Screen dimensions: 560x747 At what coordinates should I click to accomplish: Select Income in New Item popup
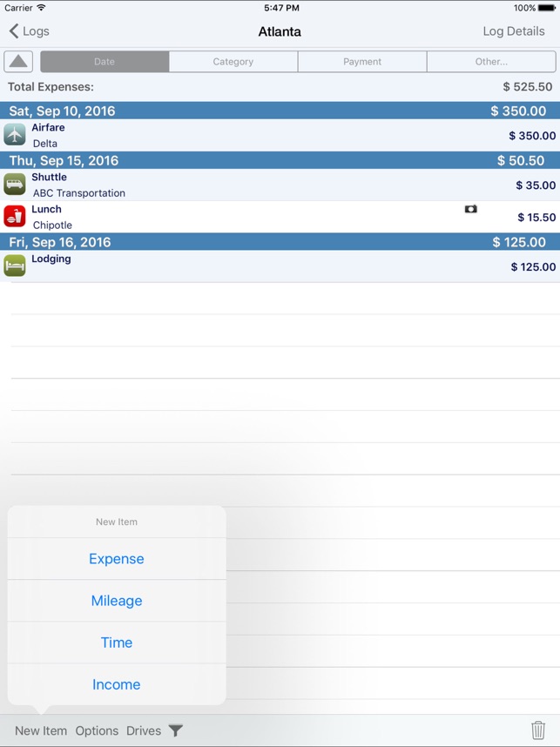pos(117,684)
